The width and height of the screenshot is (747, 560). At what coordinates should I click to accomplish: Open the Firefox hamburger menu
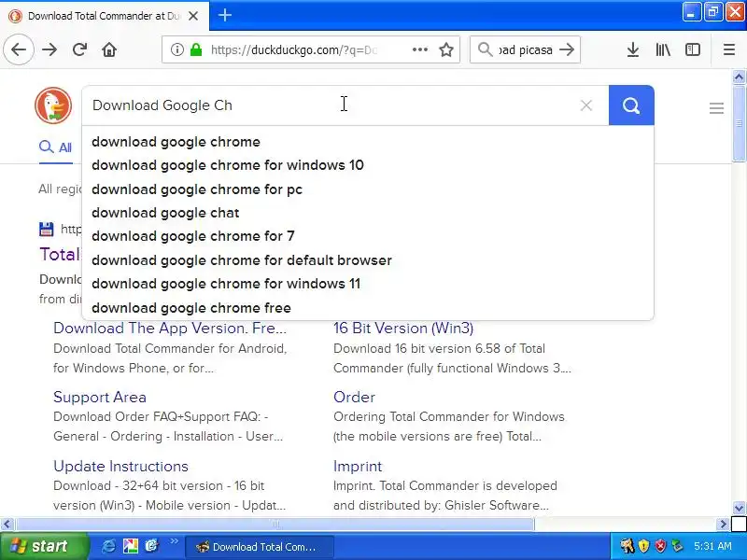729,49
